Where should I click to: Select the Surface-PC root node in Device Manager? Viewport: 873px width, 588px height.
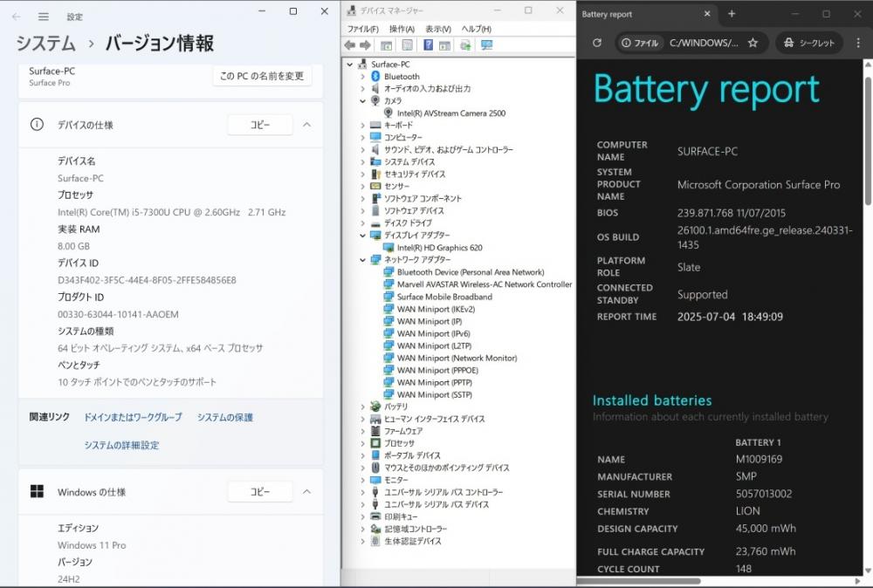[x=390, y=64]
